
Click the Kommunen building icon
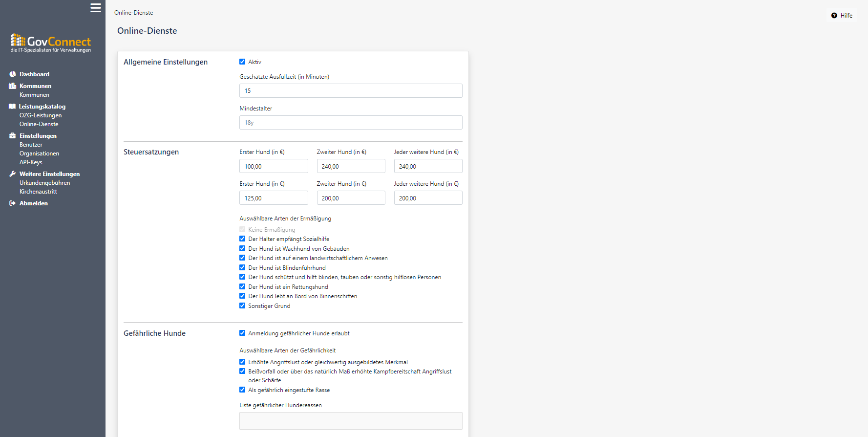(x=13, y=86)
